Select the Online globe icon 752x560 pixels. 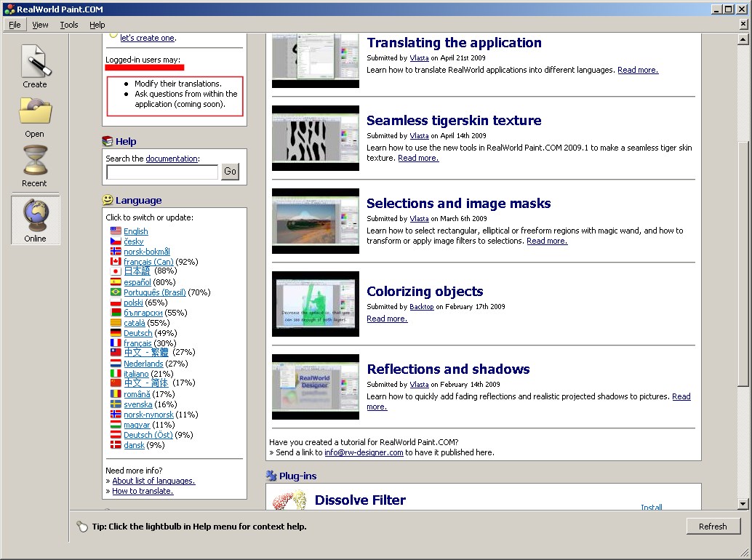(35, 215)
